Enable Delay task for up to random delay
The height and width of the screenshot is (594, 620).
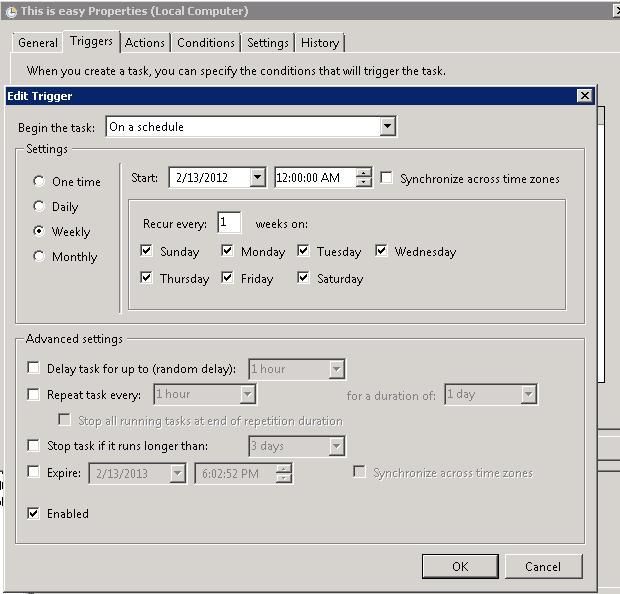[34, 368]
